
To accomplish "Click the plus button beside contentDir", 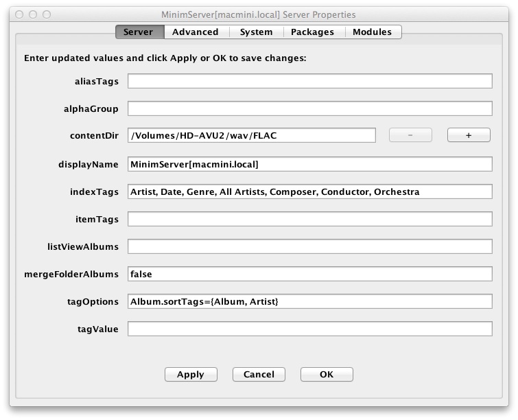I will [x=469, y=135].
